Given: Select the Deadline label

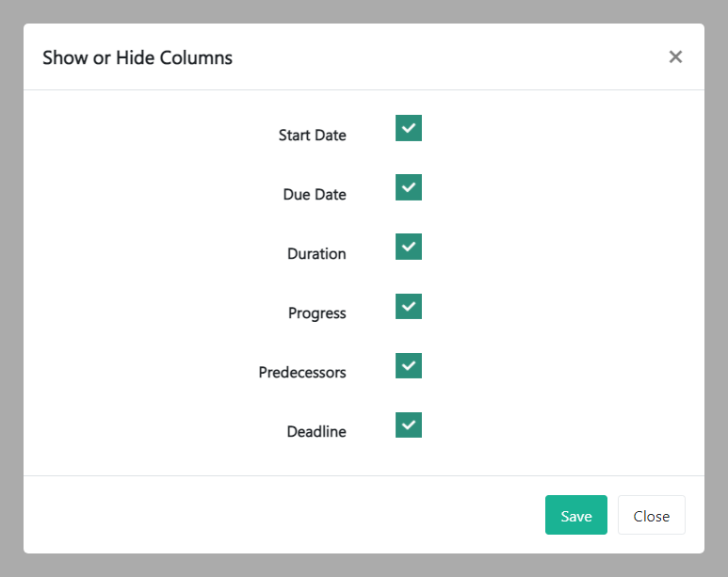Looking at the screenshot, I should (x=316, y=432).
